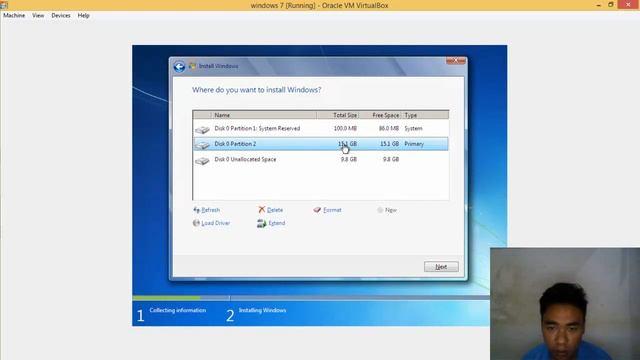Click the 15.1 GB free space cell
640x360 pixels.
[389, 144]
